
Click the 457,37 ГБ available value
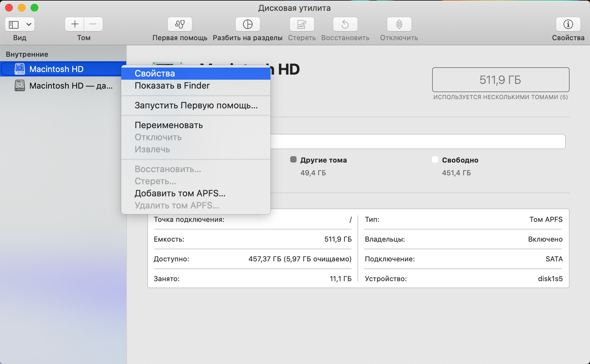point(300,259)
